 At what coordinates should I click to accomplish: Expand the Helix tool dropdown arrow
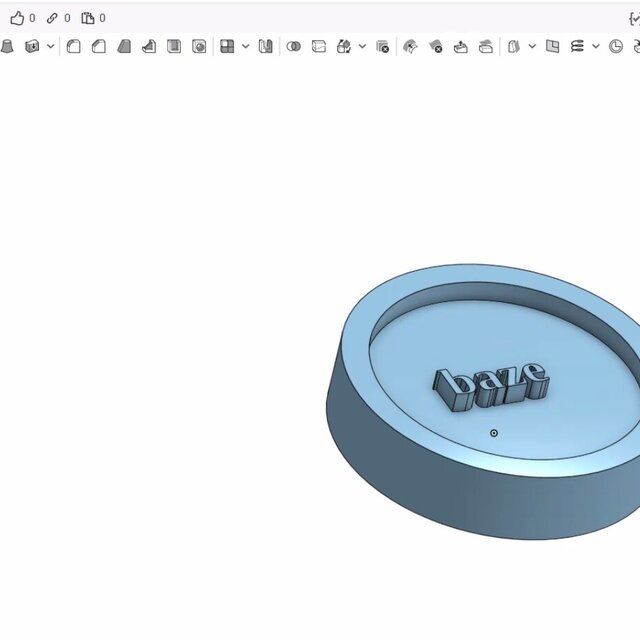tap(596, 46)
